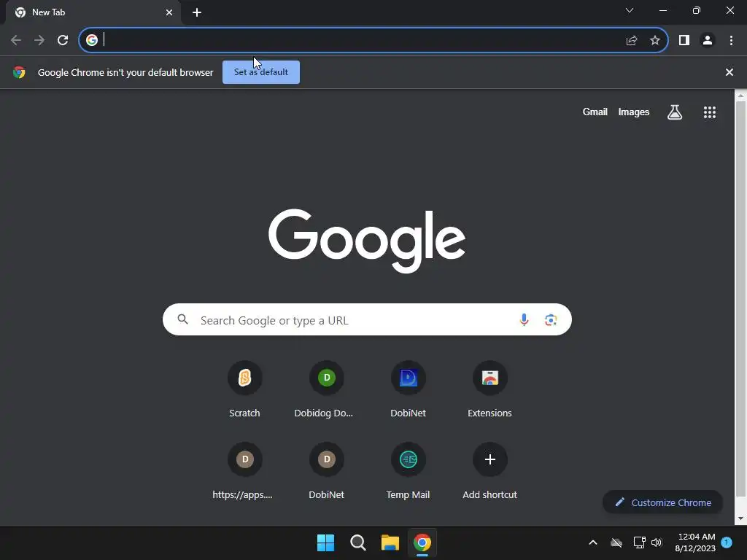Open Gmail link

(595, 112)
